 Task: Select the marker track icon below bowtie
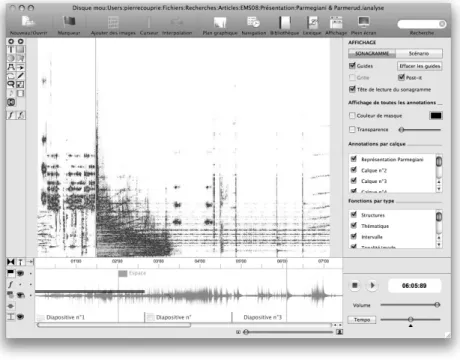click(x=11, y=273)
